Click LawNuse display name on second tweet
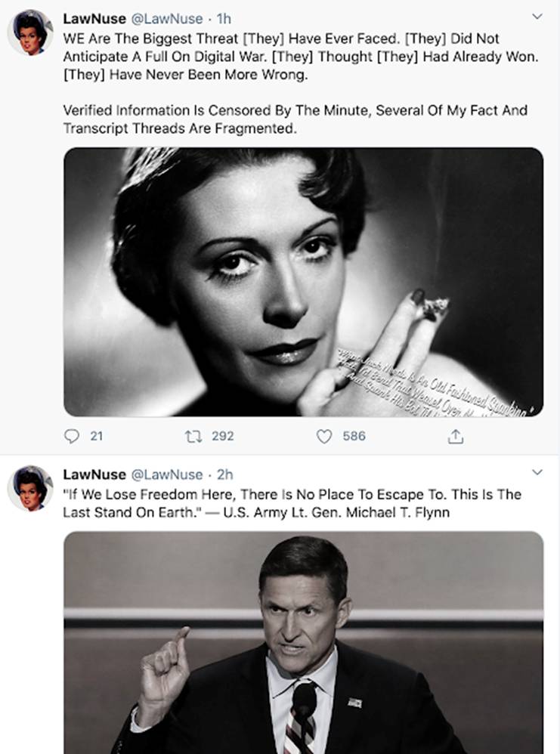Screen dimensions: 560x754 [x=94, y=474]
